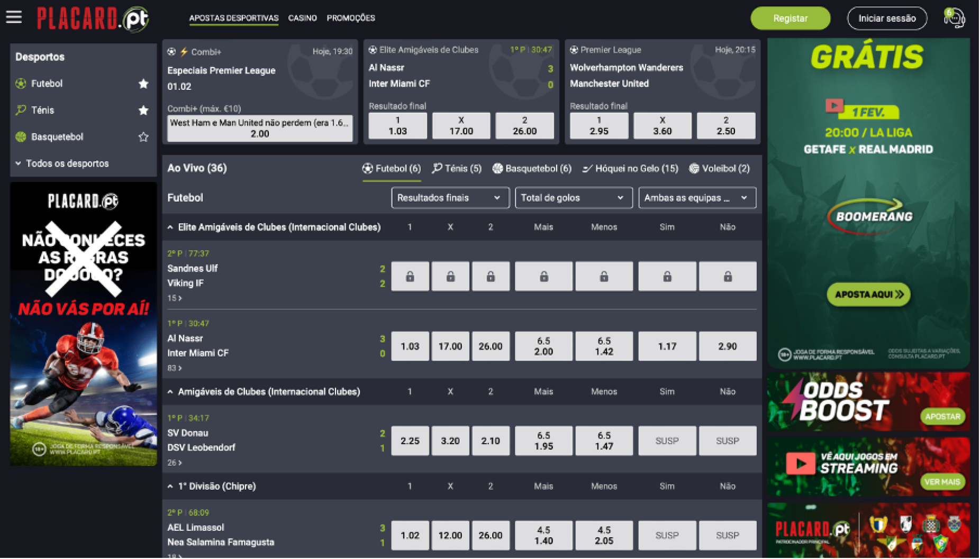
Task: Select Mais 6.5 at 2.00 Al Nassr
Action: coord(544,346)
